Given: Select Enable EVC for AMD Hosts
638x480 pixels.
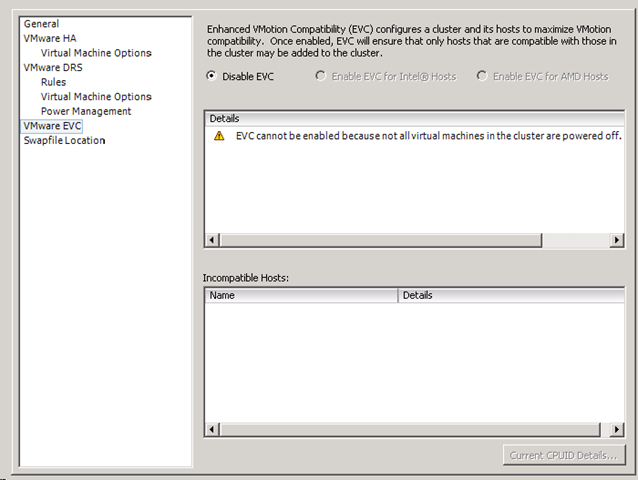Looking at the screenshot, I should coord(482,76).
